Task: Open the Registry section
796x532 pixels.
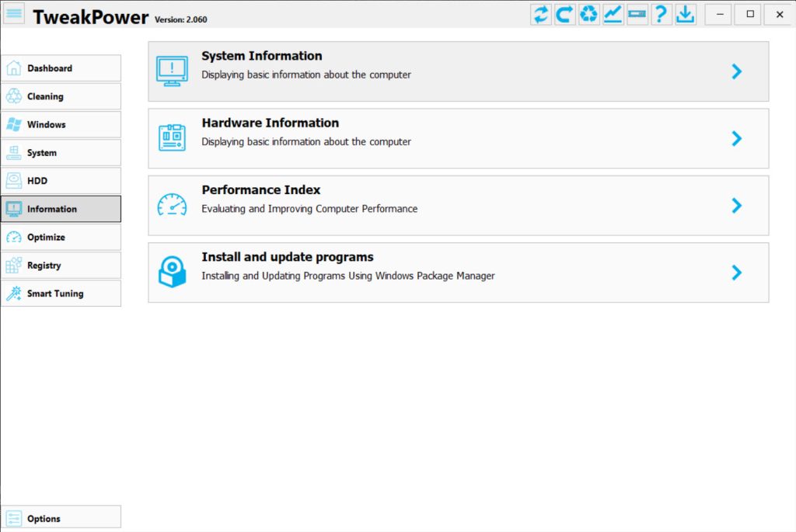Action: click(61, 266)
